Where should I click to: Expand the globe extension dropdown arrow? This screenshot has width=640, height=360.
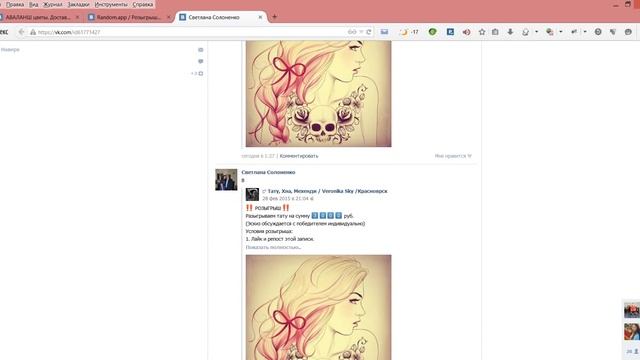point(560,32)
